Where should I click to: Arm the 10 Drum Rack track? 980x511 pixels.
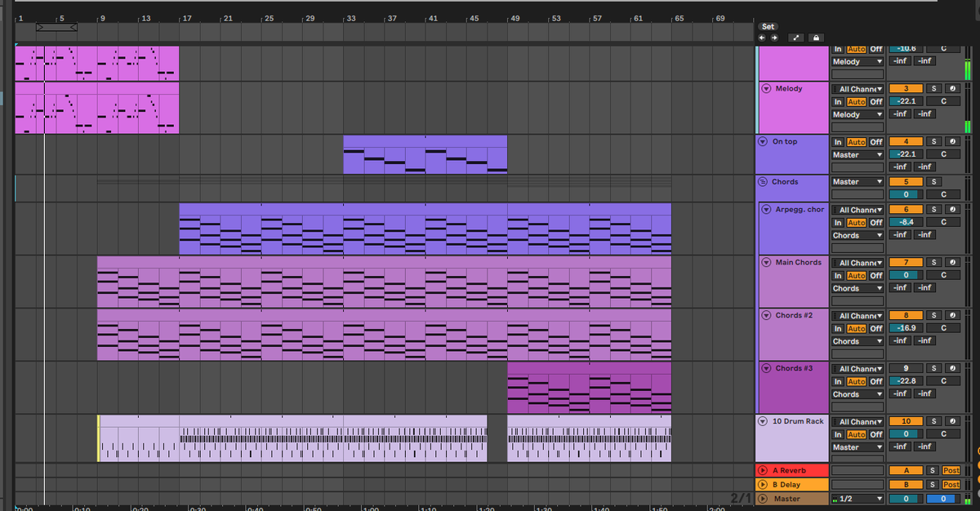tap(953, 421)
